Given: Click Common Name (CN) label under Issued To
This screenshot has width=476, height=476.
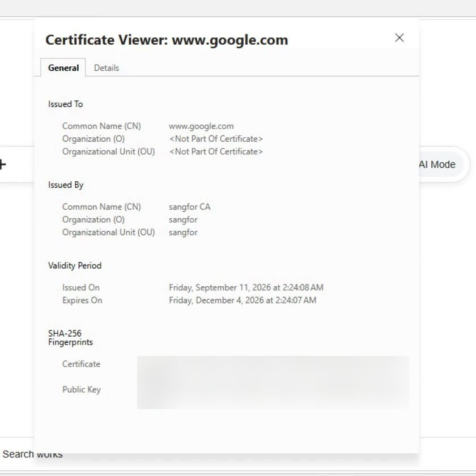Looking at the screenshot, I should coord(101,126).
